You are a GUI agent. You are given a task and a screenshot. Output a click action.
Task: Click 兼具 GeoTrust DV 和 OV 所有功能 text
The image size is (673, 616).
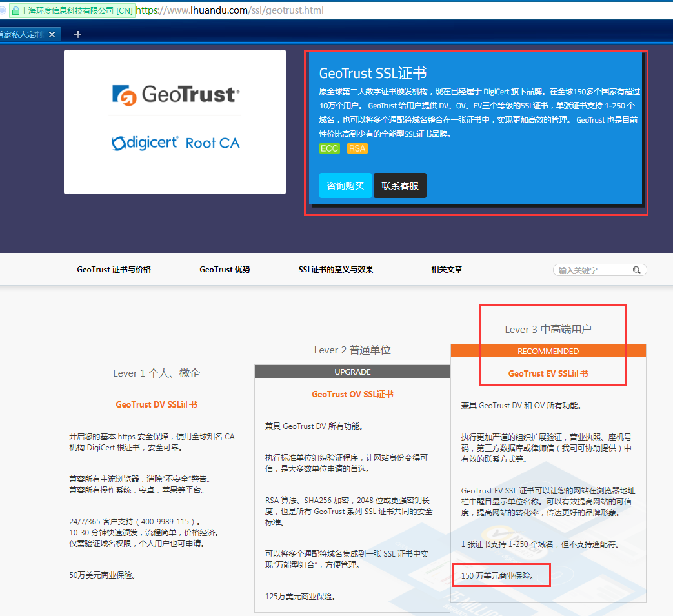(x=521, y=405)
